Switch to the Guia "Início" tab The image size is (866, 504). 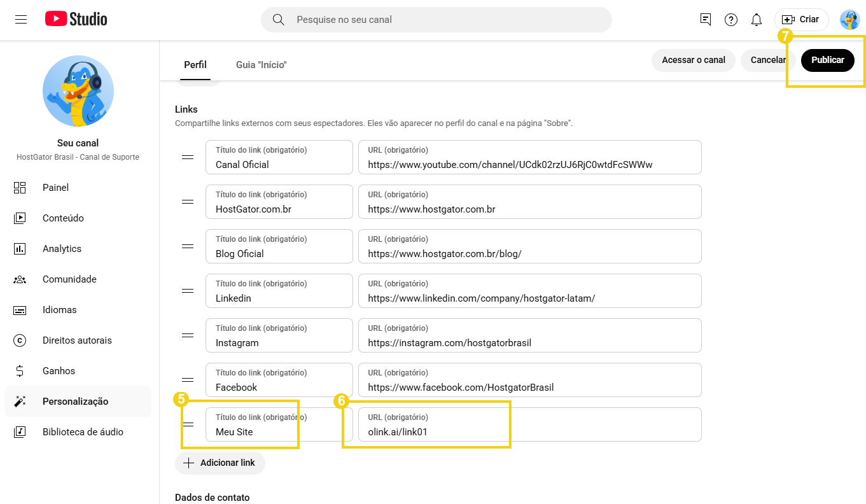[261, 64]
